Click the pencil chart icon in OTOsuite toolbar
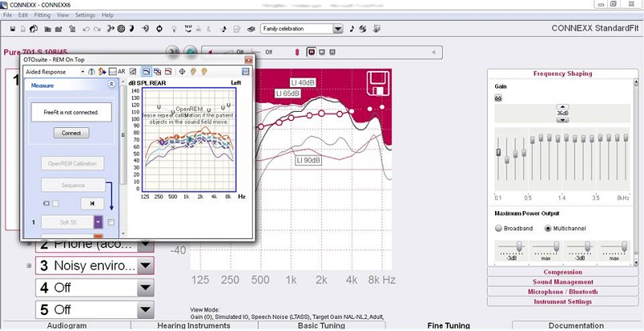 pyautogui.click(x=133, y=72)
